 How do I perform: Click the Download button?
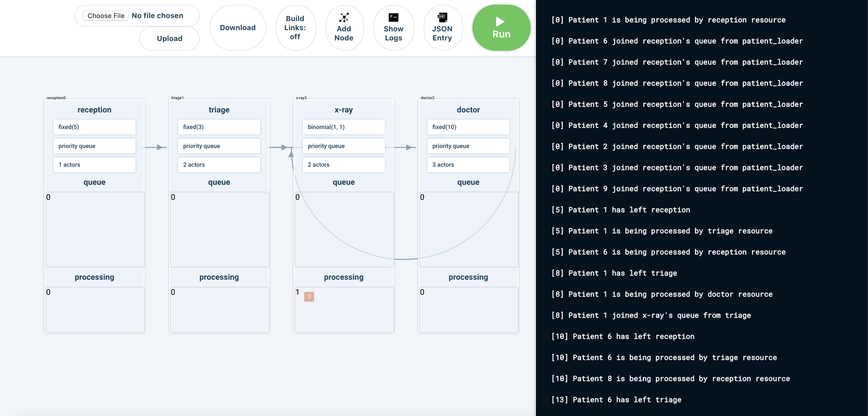[x=238, y=28]
